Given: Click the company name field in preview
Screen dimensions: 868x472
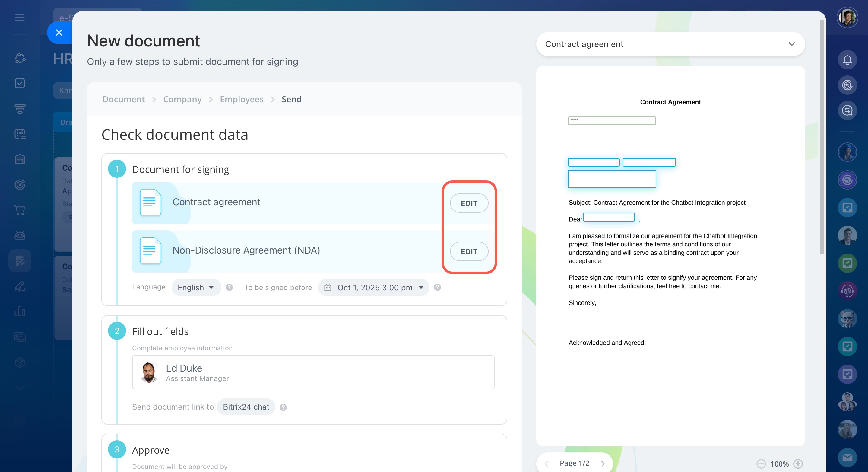Looking at the screenshot, I should point(612,121).
